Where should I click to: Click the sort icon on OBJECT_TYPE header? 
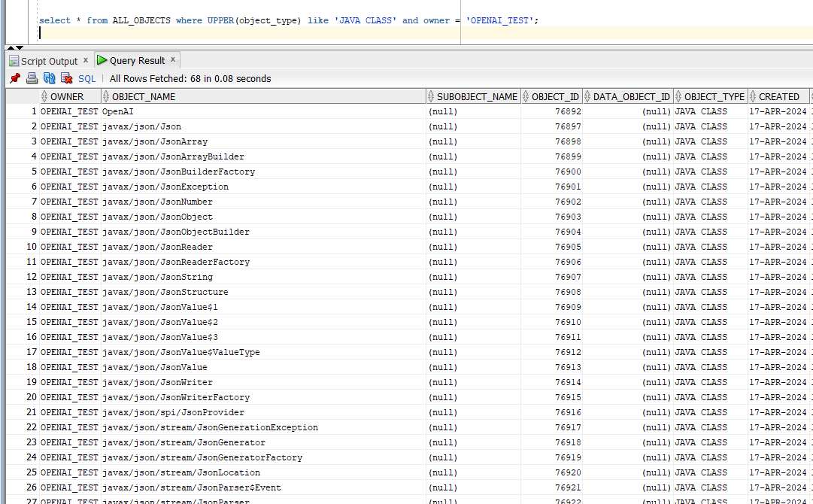[678, 96]
